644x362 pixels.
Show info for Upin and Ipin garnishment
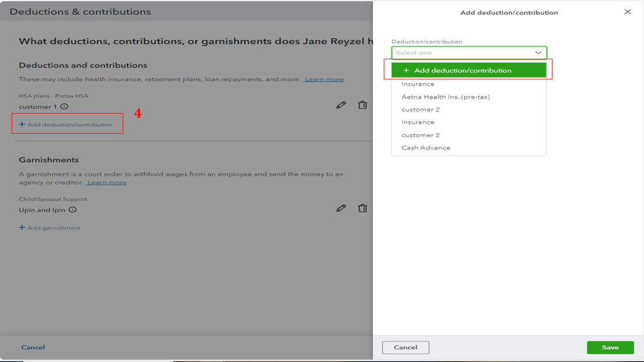tap(73, 210)
